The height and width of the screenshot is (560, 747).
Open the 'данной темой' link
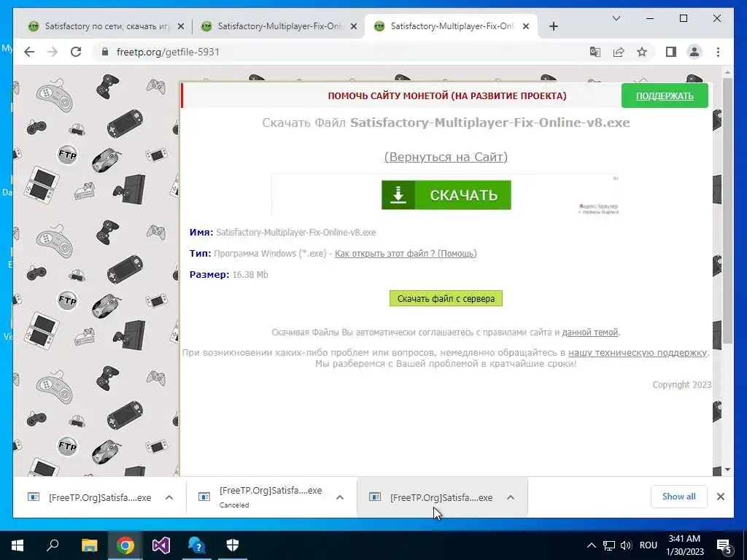589,332
